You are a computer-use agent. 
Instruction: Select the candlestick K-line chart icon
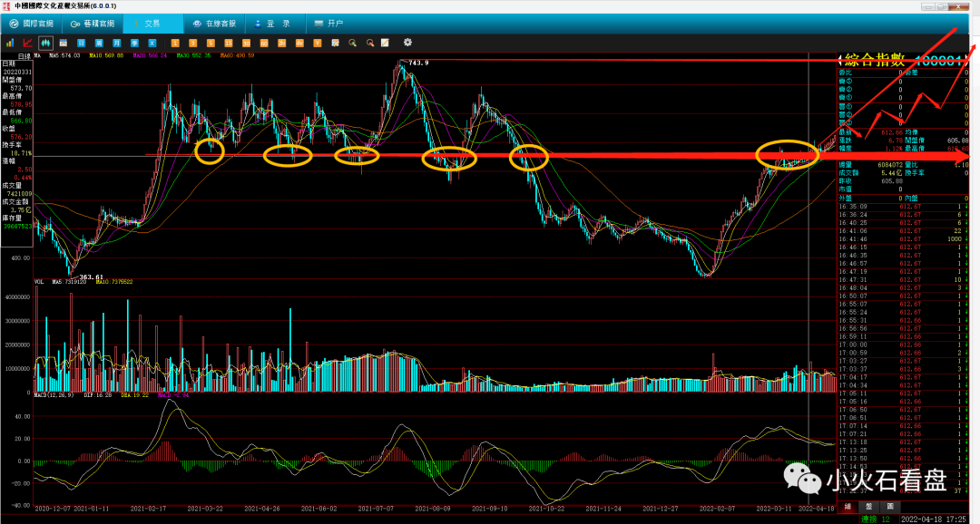pyautogui.click(x=45, y=44)
